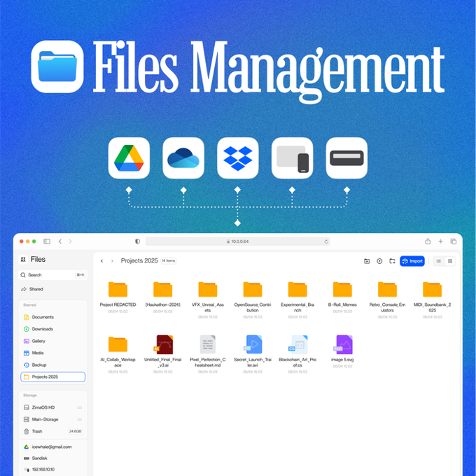Image resolution: width=476 pixels, height=476 pixels.
Task: Switch to grid view
Action: (450, 261)
